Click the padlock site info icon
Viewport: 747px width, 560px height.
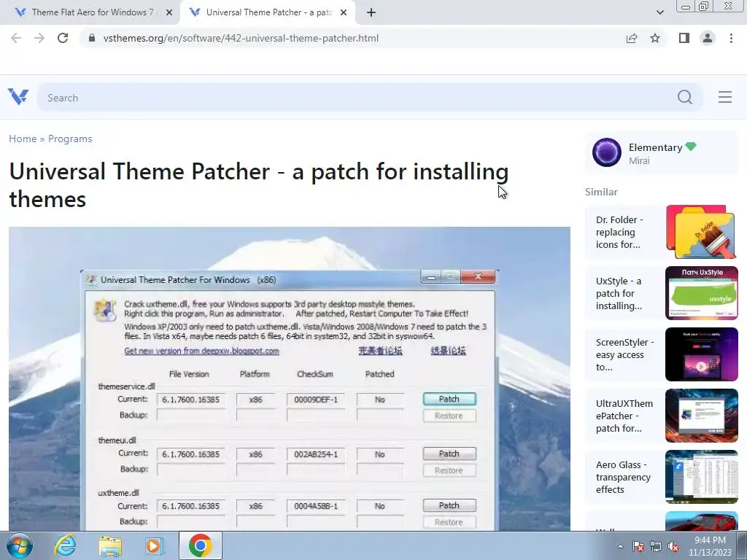(x=92, y=38)
